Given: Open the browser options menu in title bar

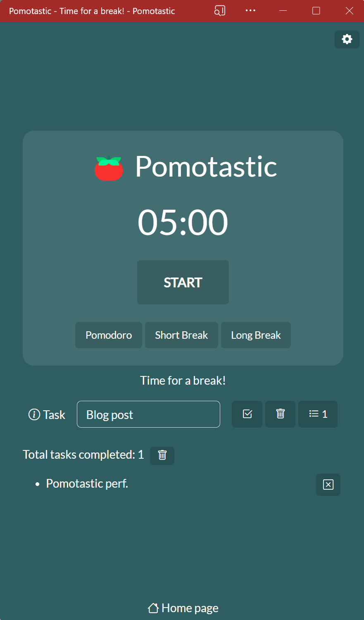Looking at the screenshot, I should tap(250, 11).
